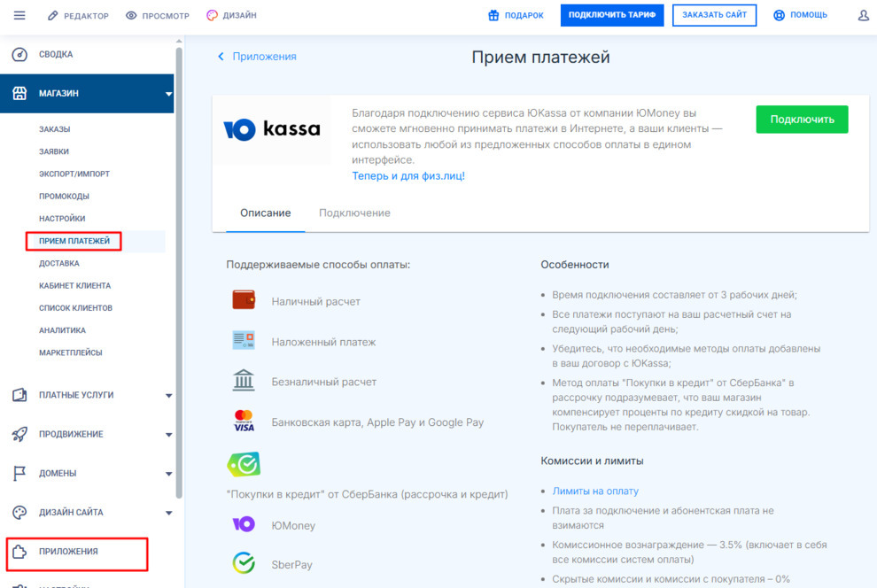Click the gift icon next to Подарок
Image resolution: width=877 pixels, height=588 pixels.
click(493, 15)
